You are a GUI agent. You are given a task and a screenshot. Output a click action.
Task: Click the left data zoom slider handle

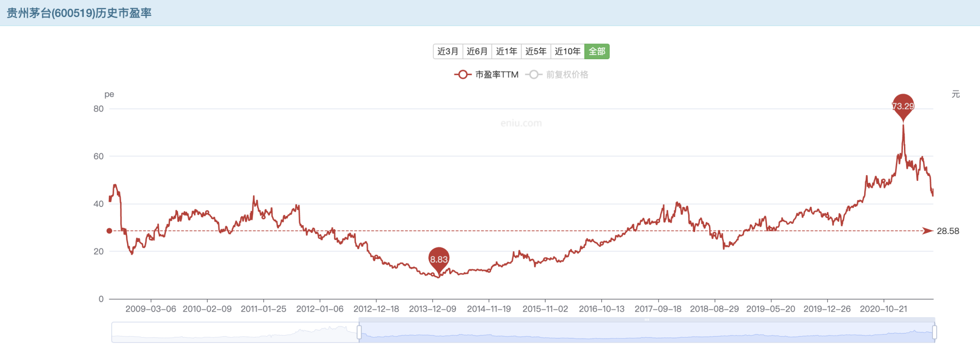point(359,332)
